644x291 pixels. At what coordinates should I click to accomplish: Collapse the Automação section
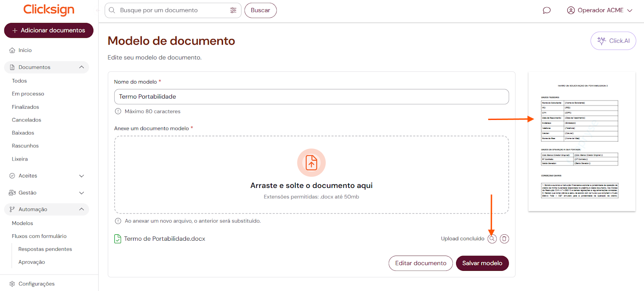point(81,209)
